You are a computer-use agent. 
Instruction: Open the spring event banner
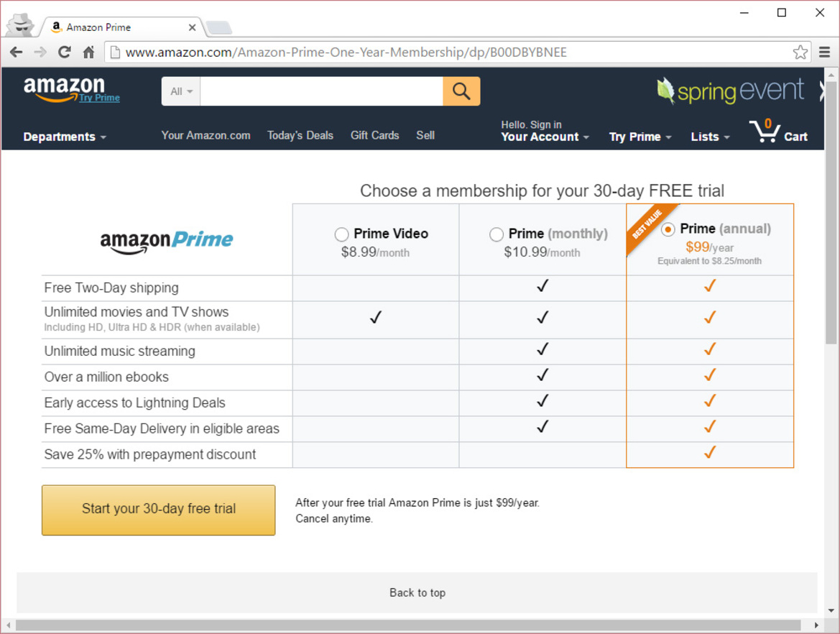(x=731, y=91)
